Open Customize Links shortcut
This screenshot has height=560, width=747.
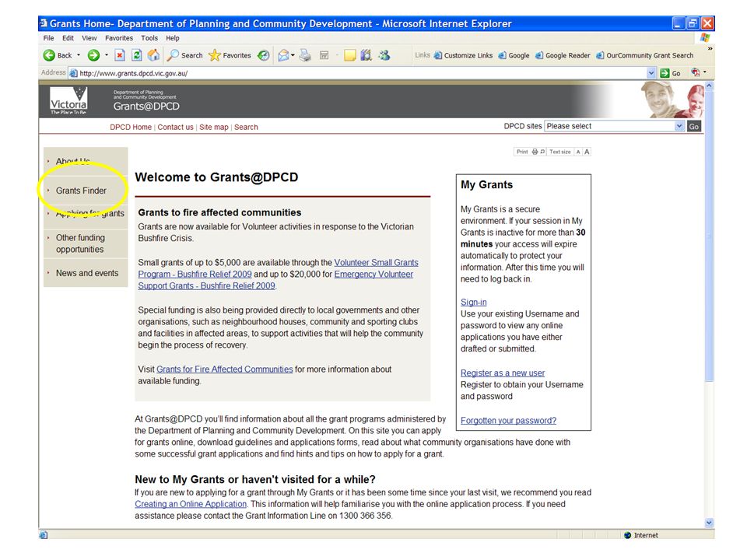[x=463, y=55]
